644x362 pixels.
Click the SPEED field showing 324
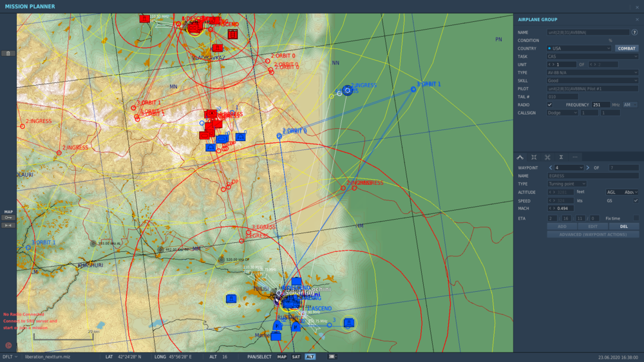561,200
